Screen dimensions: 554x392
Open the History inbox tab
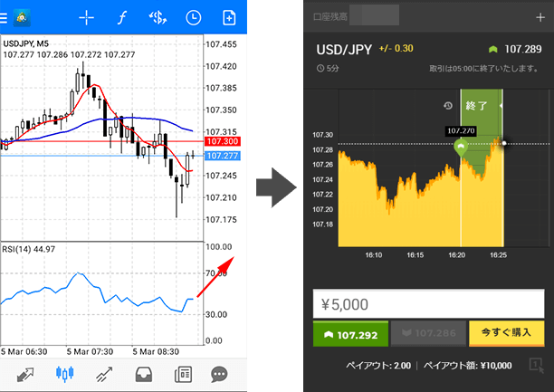click(142, 374)
